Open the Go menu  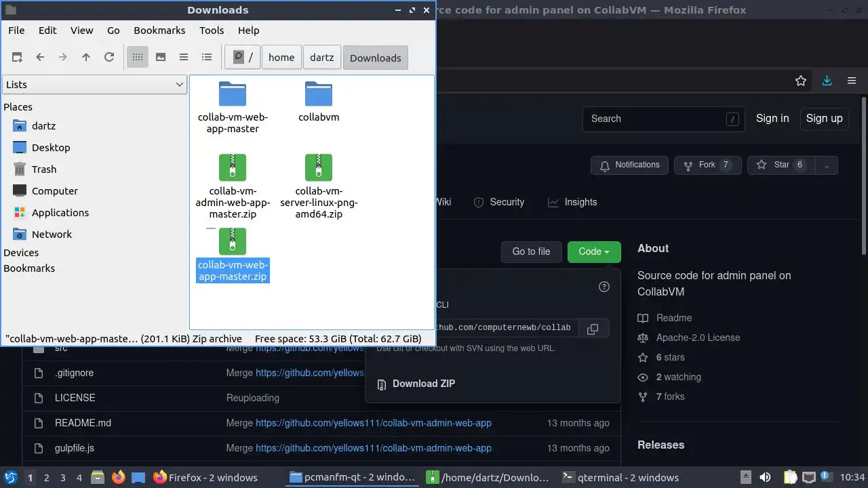point(113,30)
